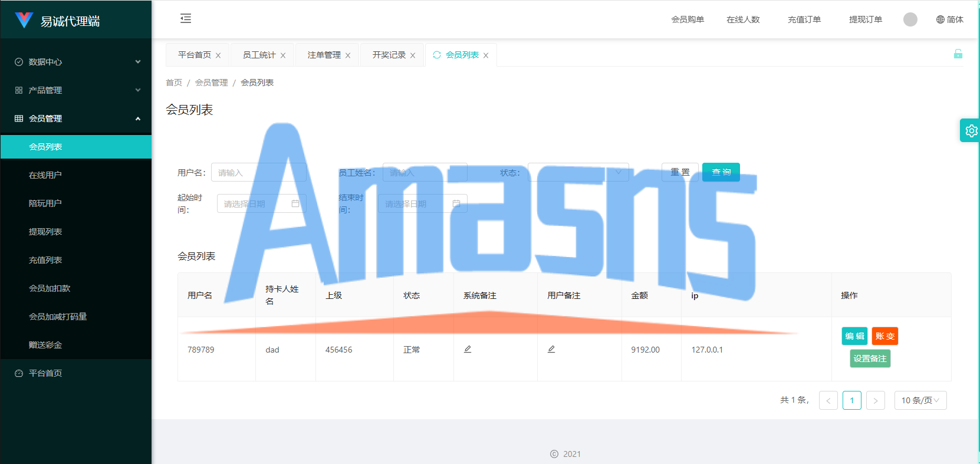Collapse the sidebar with the hamburger icon
Screen dimensions: 980x464
[186, 18]
